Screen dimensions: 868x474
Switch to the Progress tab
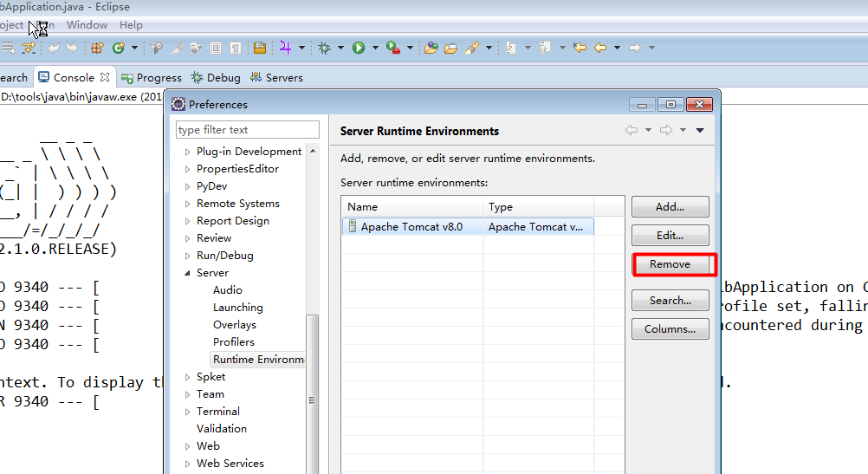click(151, 77)
